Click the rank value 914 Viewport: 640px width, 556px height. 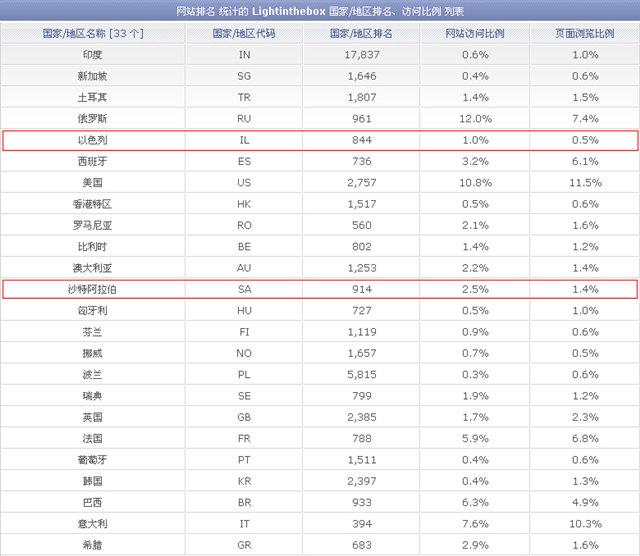tap(362, 289)
